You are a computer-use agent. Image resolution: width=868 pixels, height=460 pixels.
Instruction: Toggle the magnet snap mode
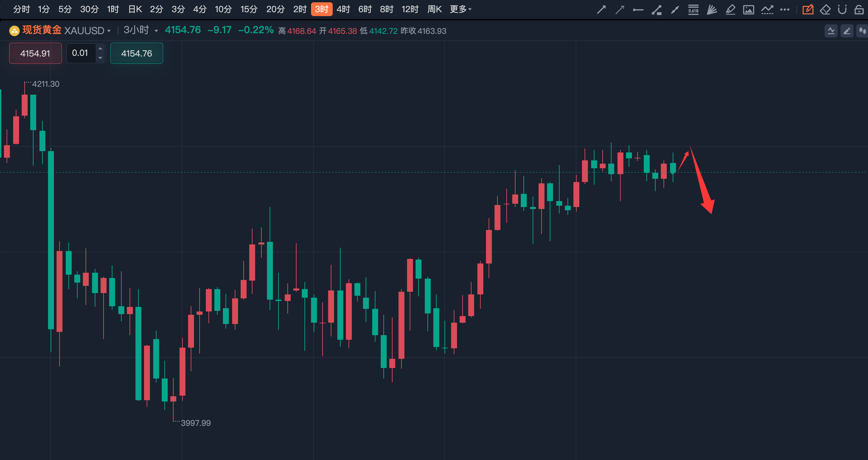point(842,10)
